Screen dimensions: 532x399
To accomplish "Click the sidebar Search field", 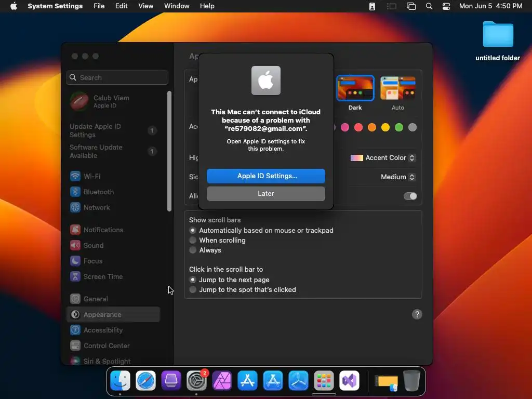I will (x=117, y=78).
